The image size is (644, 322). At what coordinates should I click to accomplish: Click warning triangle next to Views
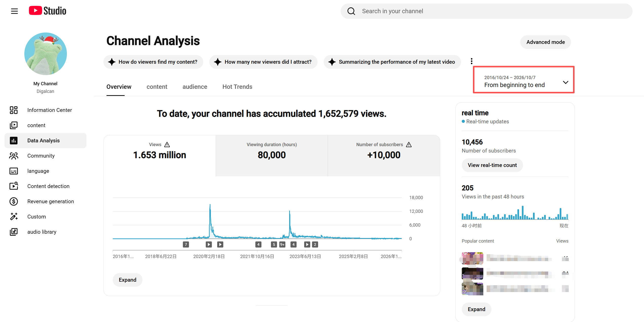point(167,145)
